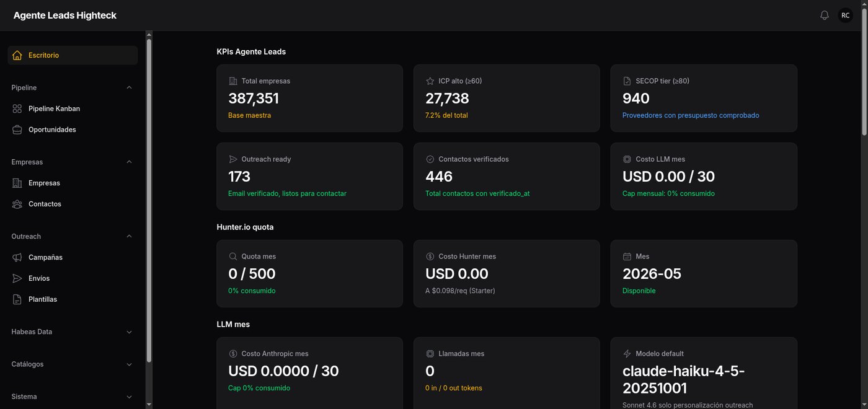Click the SECOP tier file icon
868x409 pixels.
627,81
